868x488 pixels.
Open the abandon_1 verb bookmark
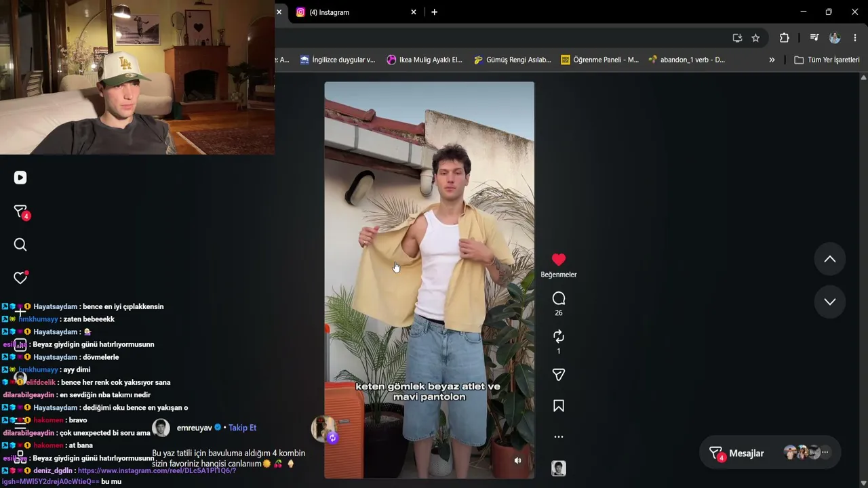[x=687, y=60]
